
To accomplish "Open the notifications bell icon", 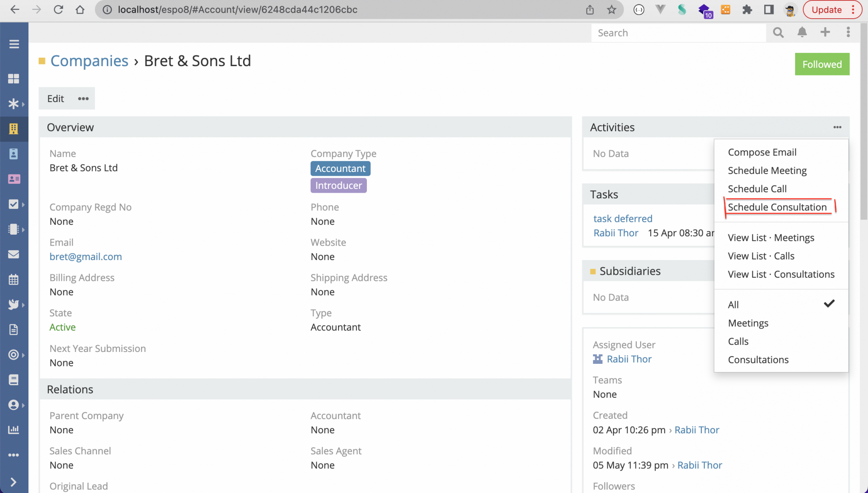I will pyautogui.click(x=802, y=33).
